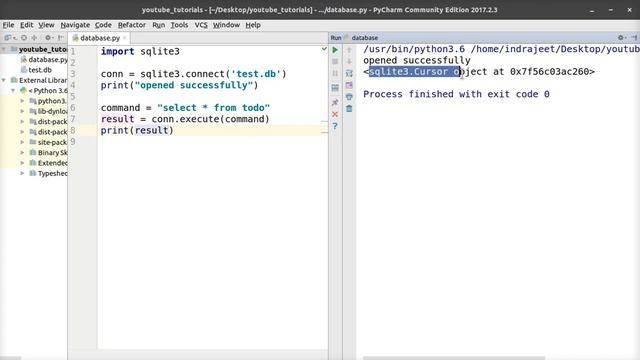
Task: Select the database tab in Run panel
Action: (364, 38)
